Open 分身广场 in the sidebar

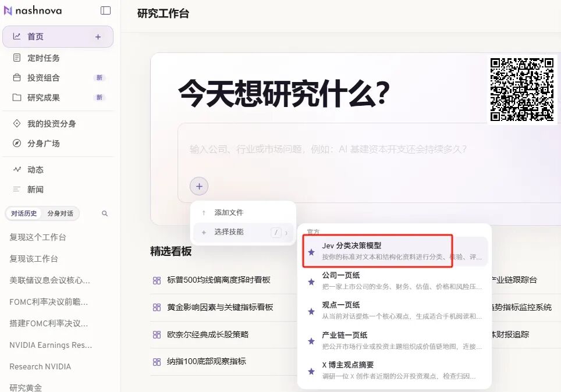pos(44,144)
